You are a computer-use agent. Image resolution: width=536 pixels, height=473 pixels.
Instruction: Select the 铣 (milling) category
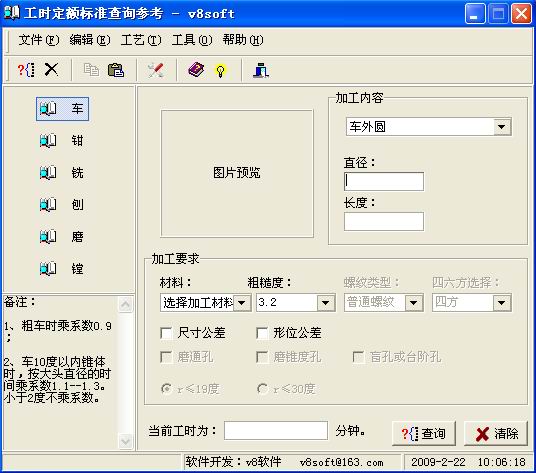(x=63, y=173)
